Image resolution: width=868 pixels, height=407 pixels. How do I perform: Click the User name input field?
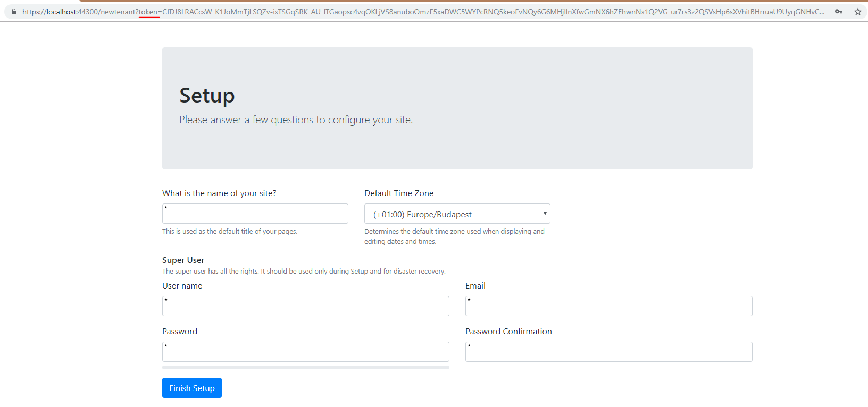pyautogui.click(x=306, y=306)
